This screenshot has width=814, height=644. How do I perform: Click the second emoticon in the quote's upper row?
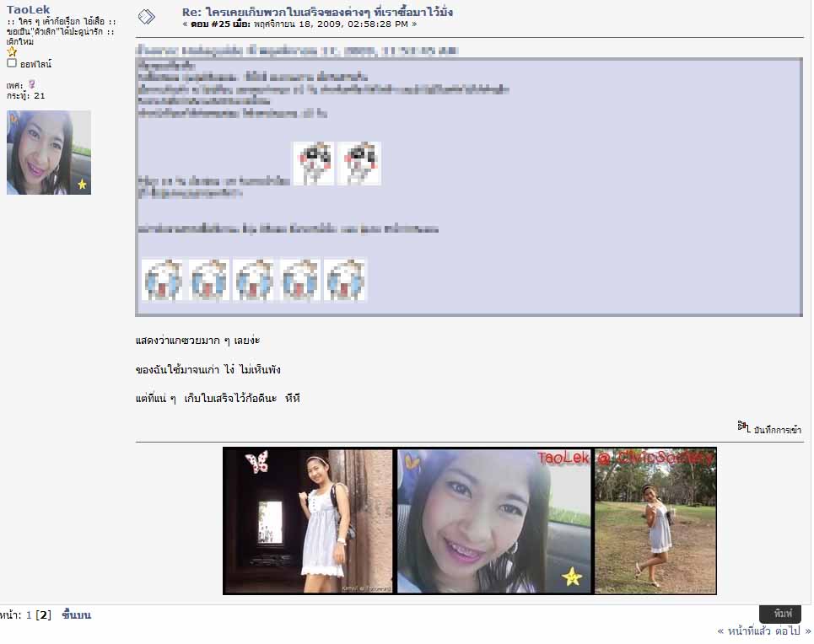[359, 163]
